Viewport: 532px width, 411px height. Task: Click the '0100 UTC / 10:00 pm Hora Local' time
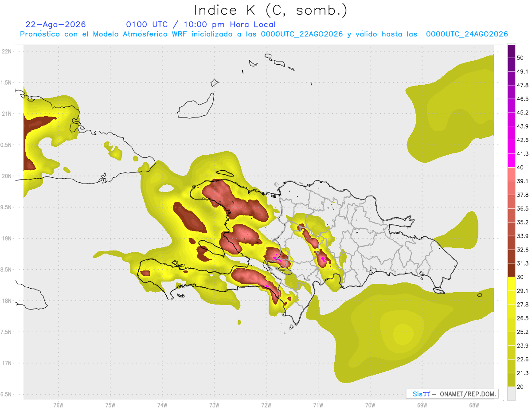(x=200, y=24)
